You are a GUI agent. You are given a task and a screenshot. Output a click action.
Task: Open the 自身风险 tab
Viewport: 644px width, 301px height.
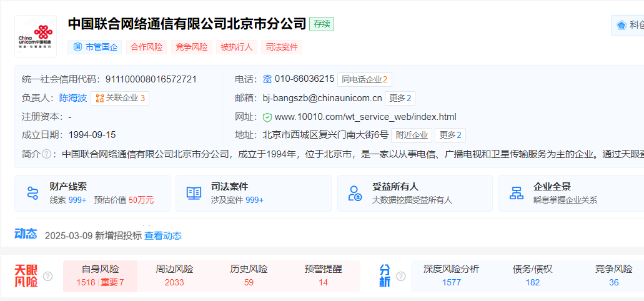pos(100,276)
